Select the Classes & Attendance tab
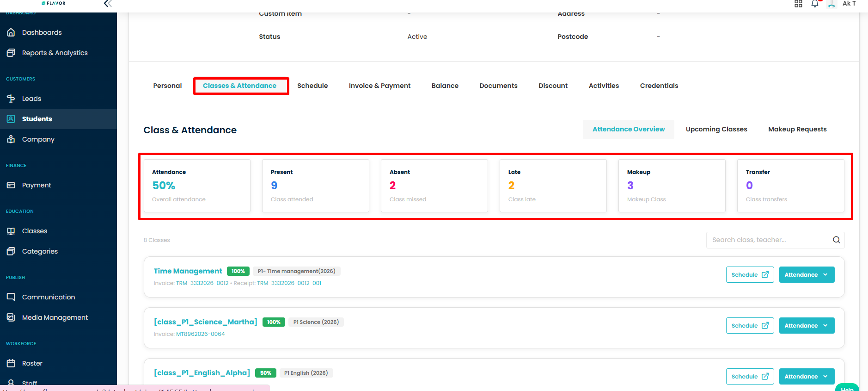 [239, 86]
